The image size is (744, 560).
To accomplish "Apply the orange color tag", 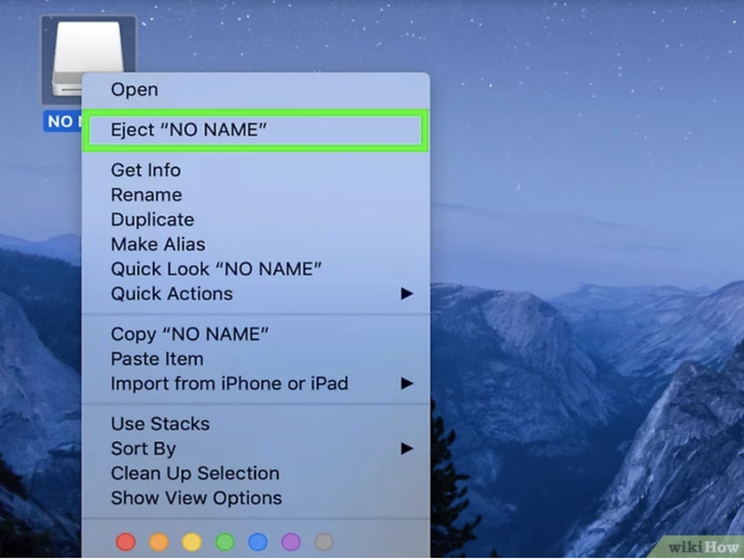I will tap(159, 543).
